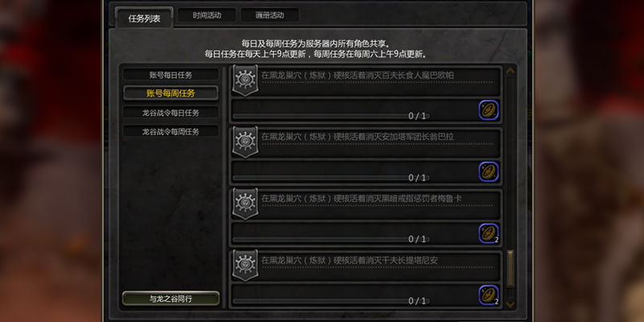This screenshot has height=322, width=644.
Task: Open 龙谷战令每日任务 category
Action: (171, 113)
